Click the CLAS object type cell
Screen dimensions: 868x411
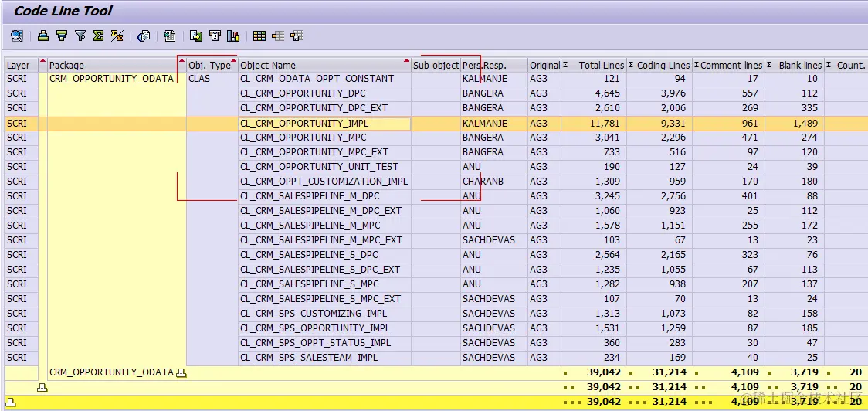[212, 79]
